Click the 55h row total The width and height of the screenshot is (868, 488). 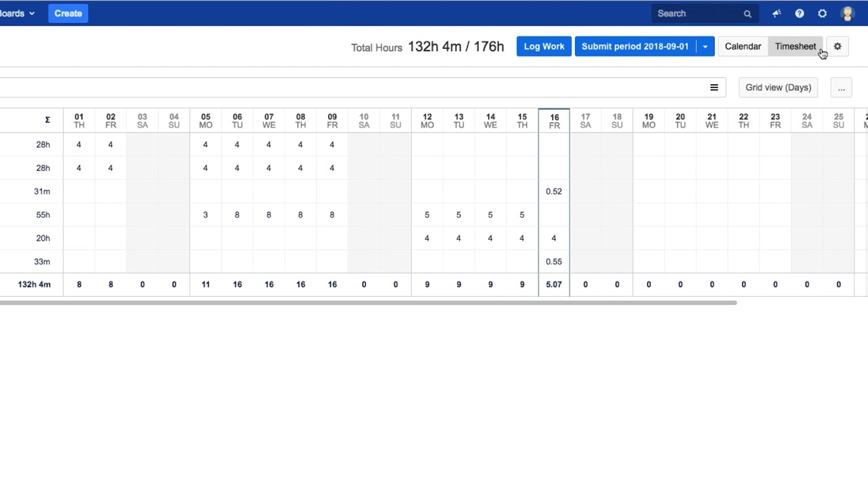(43, 215)
